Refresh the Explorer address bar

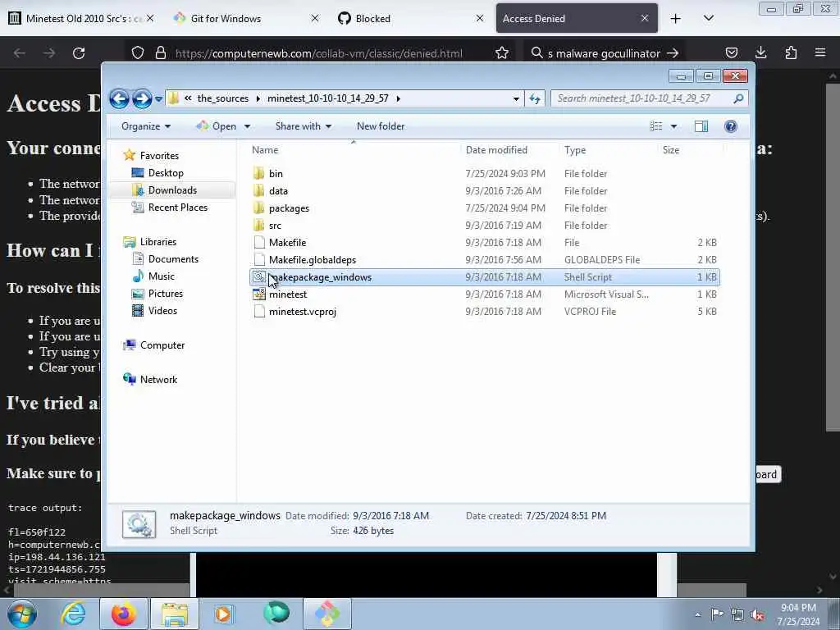(x=535, y=98)
